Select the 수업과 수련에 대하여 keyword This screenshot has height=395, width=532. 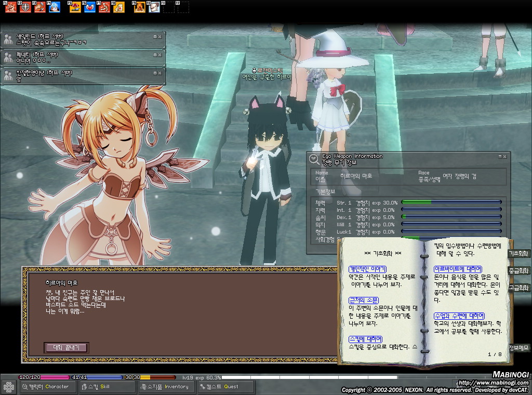tap(459, 316)
